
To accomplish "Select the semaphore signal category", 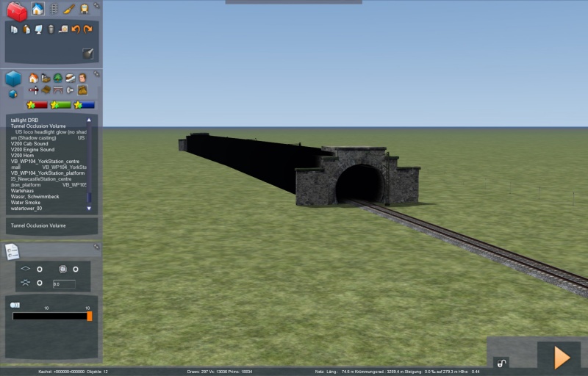I will (x=34, y=90).
